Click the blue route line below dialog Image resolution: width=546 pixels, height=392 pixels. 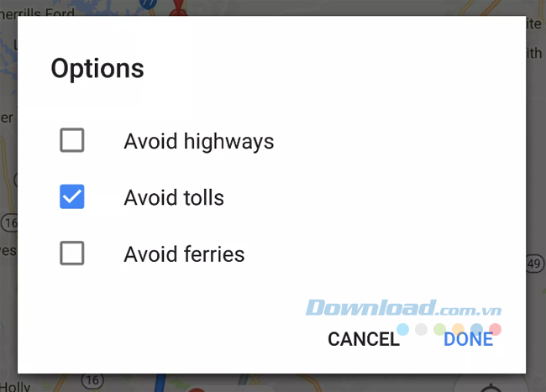160,384
